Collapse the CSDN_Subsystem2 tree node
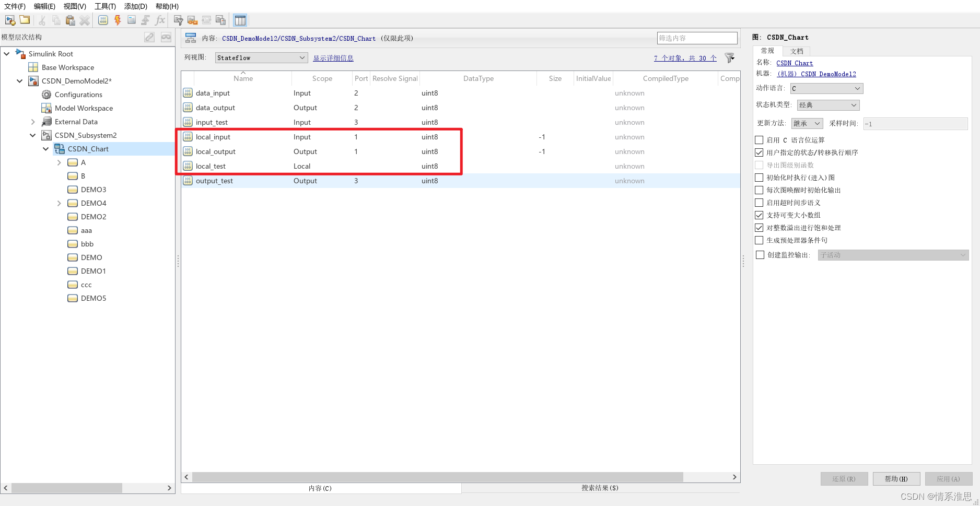This screenshot has width=980, height=506. (33, 135)
